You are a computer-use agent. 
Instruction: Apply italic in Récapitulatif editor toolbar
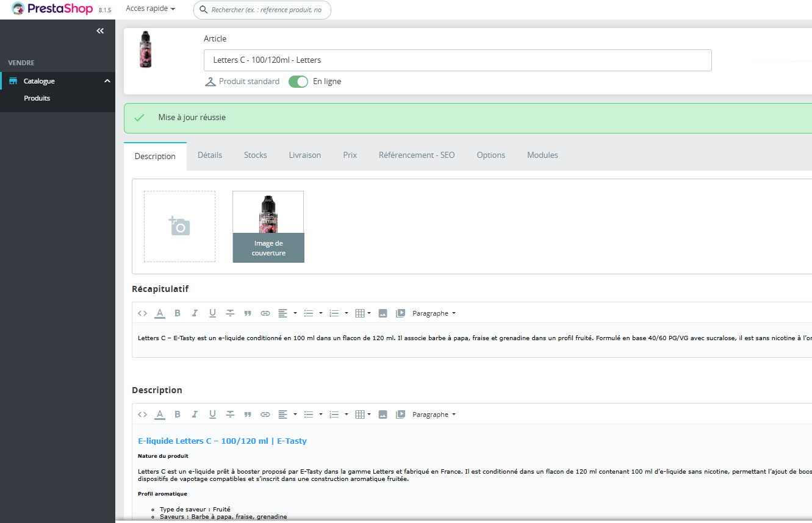(195, 313)
